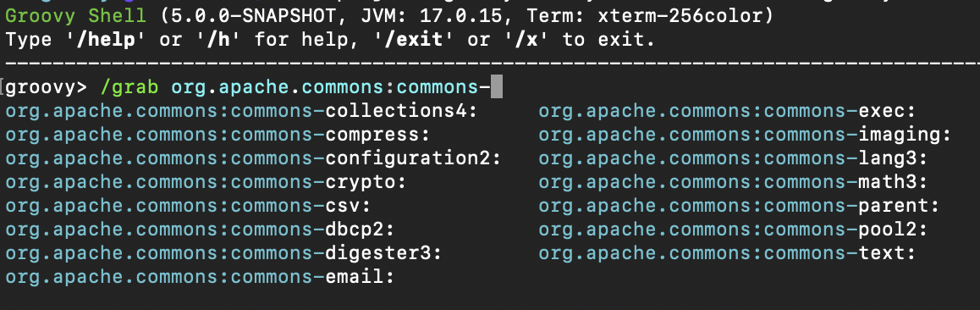Choose the commons-email completion entry
This screenshot has width=980, height=310.
(200, 277)
